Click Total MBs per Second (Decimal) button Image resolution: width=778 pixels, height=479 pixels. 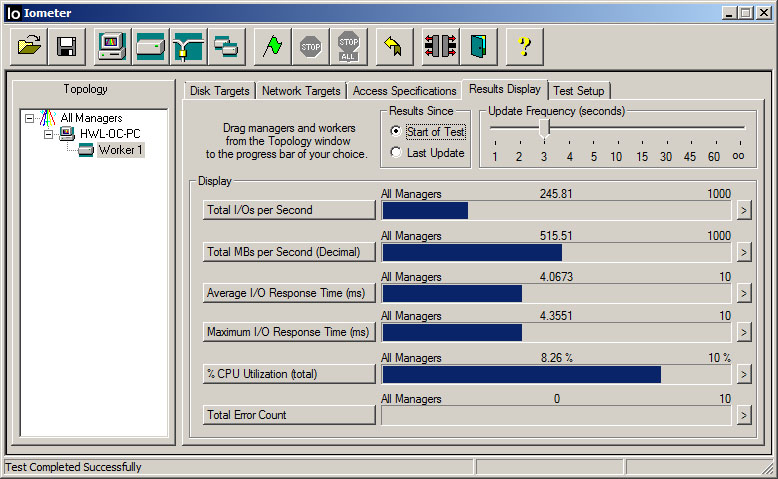[289, 252]
